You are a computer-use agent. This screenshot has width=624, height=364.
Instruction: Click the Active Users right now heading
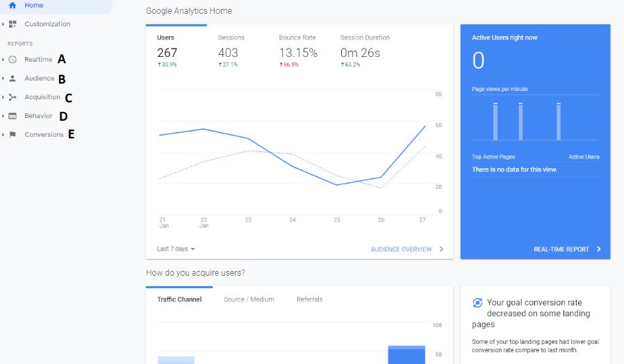[504, 38]
